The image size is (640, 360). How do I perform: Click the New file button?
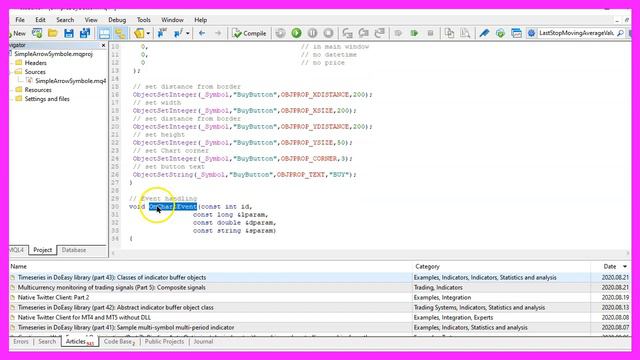point(17,33)
